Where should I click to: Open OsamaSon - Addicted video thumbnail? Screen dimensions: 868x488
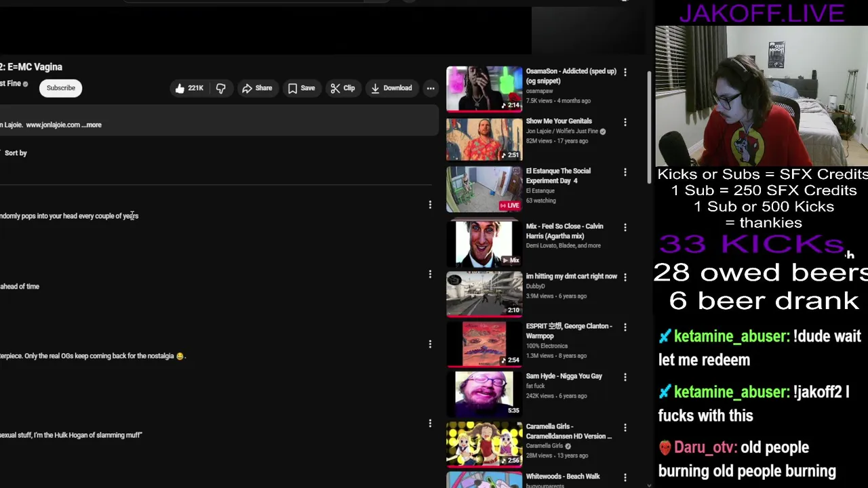click(x=484, y=89)
